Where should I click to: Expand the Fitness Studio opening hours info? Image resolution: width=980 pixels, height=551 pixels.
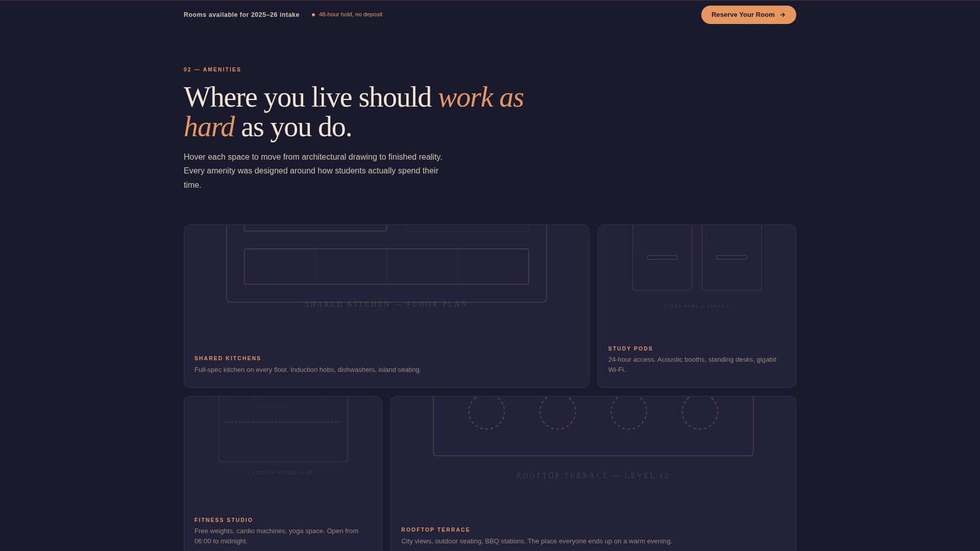tap(276, 536)
